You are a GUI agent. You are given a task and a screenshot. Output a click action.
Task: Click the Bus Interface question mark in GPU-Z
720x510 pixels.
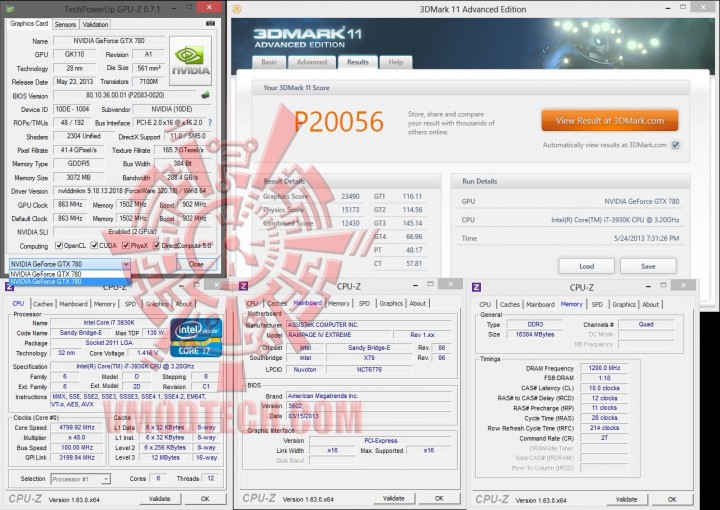pyautogui.click(x=210, y=123)
